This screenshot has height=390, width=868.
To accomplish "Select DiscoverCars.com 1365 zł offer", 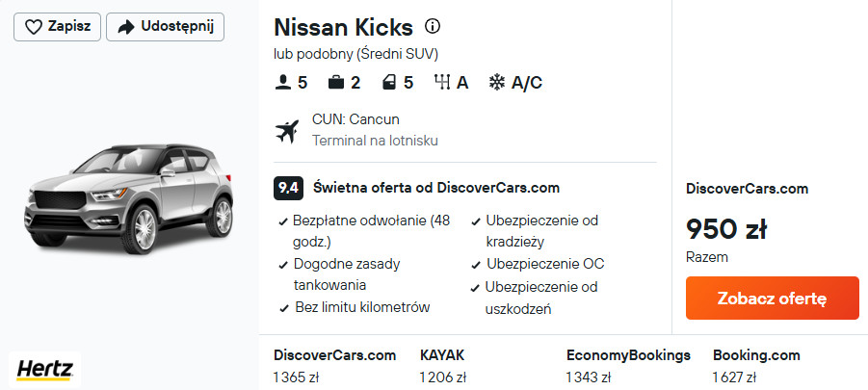I will tap(334, 366).
